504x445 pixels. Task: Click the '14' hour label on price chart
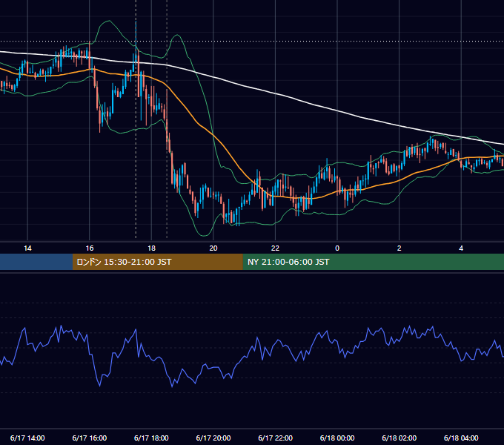pos(27,248)
